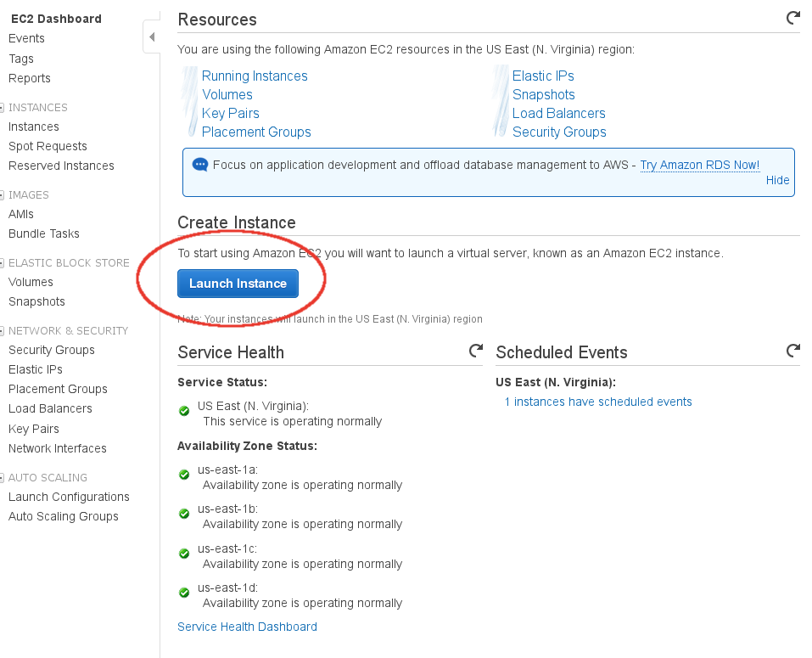Open Reports in the sidebar
The height and width of the screenshot is (658, 812).
[x=30, y=78]
